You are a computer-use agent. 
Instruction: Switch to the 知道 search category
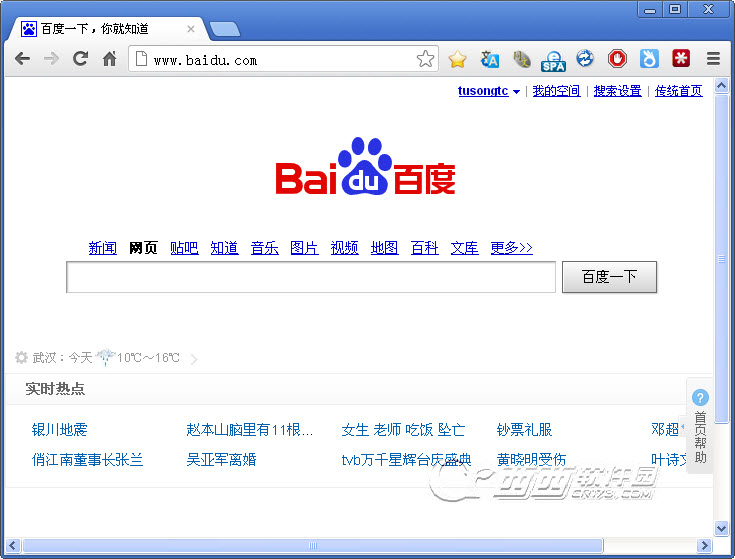(224, 247)
